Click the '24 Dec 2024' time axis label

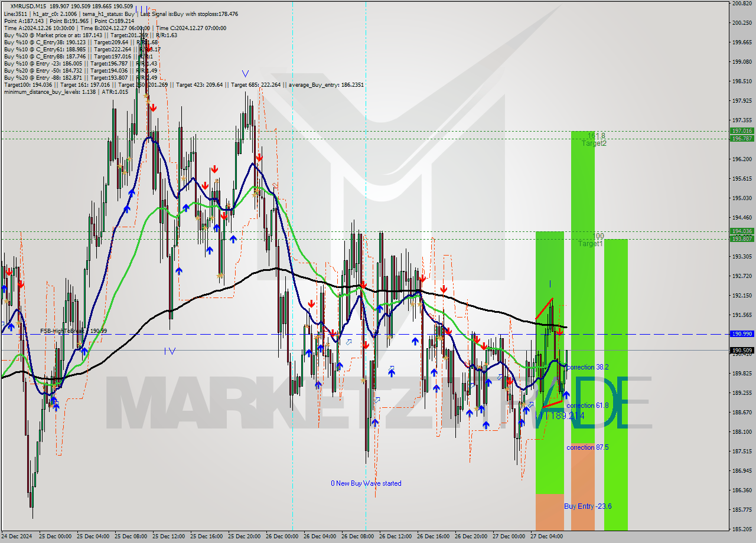tap(17, 537)
